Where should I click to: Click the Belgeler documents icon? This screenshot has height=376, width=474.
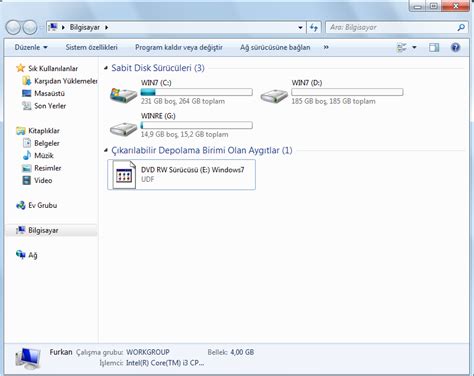coord(27,143)
